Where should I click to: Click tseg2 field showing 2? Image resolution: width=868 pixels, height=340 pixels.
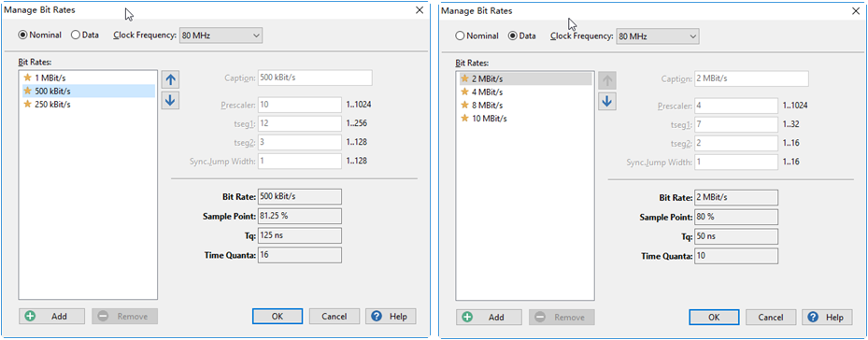point(736,143)
